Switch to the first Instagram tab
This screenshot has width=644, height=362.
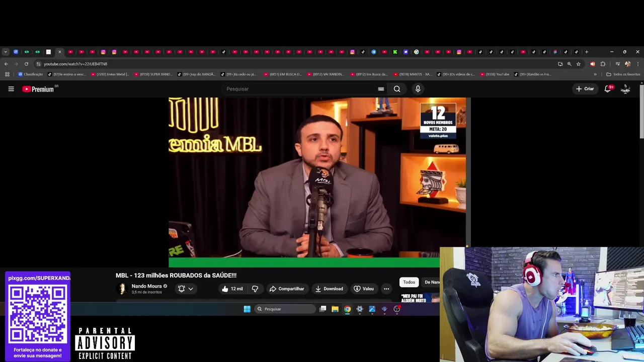(x=103, y=52)
